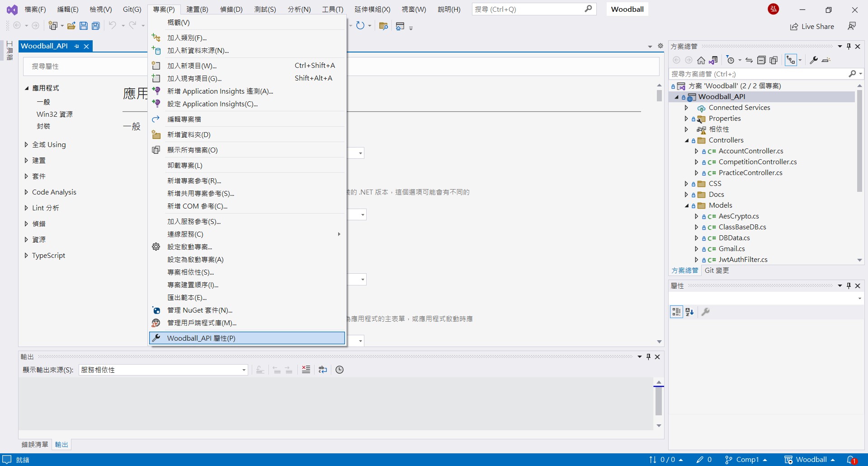Click the settings gear above the editor scrollbar
The height and width of the screenshot is (466, 868).
click(x=660, y=46)
